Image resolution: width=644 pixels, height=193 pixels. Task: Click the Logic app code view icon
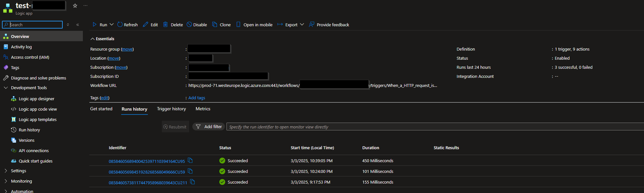[x=14, y=109]
